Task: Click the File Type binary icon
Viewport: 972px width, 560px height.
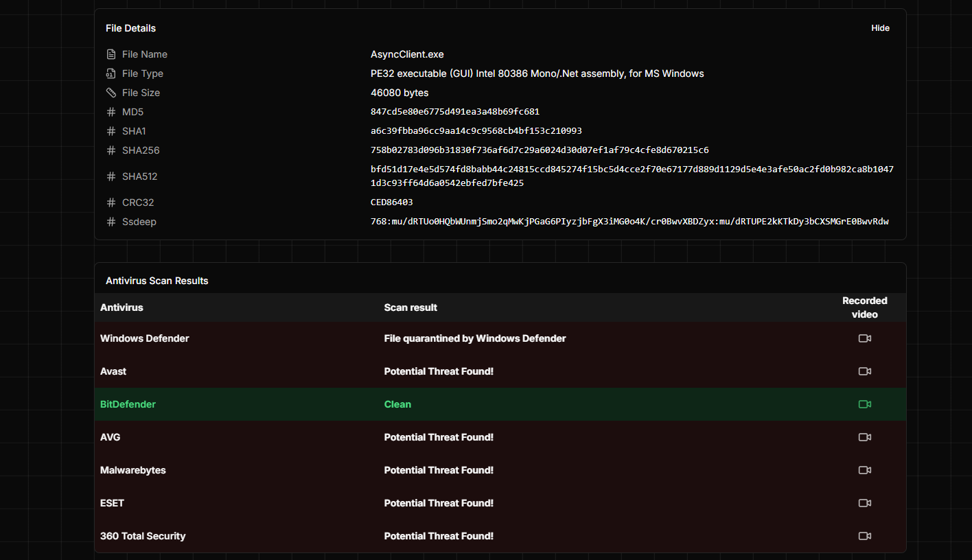Action: tap(111, 73)
